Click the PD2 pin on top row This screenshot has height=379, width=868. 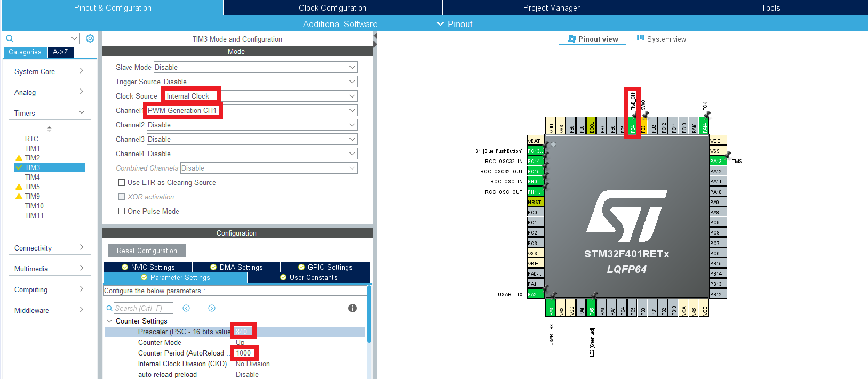pyautogui.click(x=653, y=126)
